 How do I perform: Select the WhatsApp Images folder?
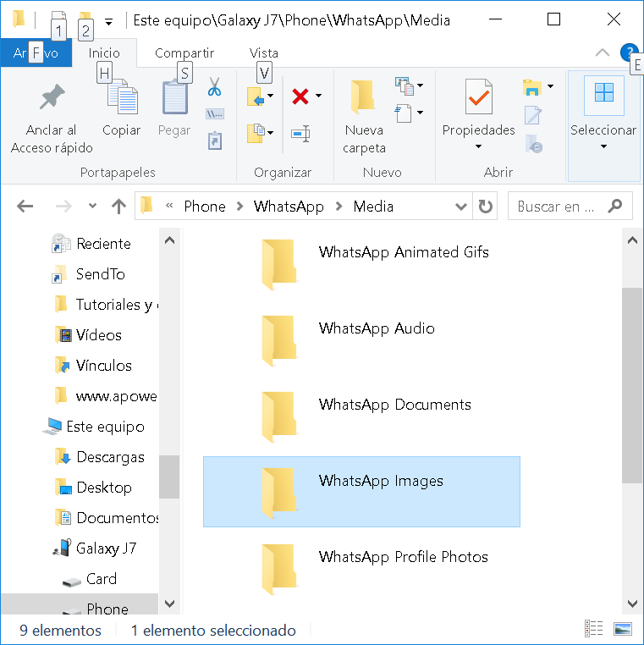point(362,492)
